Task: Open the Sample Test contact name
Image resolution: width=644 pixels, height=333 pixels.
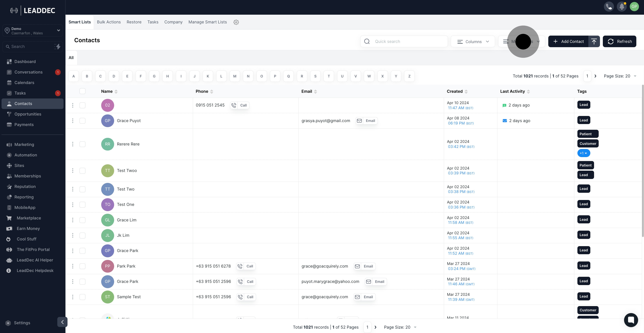Action: pos(129,297)
